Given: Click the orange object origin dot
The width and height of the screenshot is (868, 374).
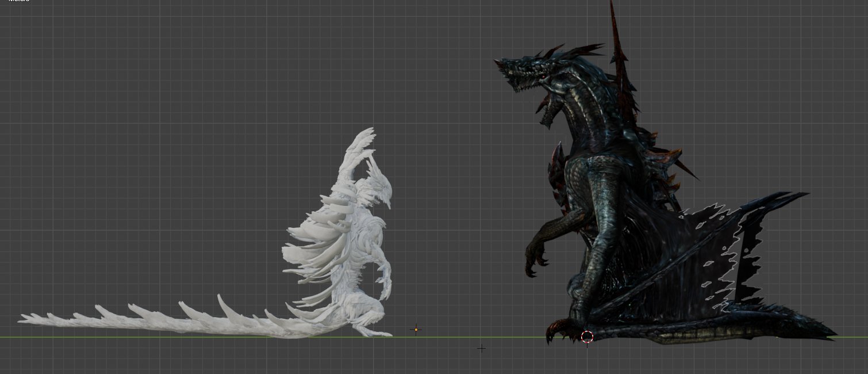Looking at the screenshot, I should (416, 330).
